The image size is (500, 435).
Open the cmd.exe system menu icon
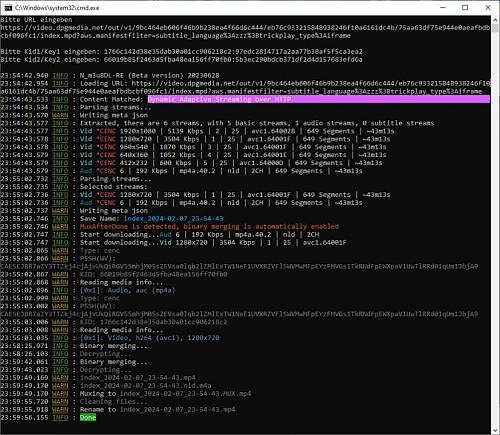(8, 8)
